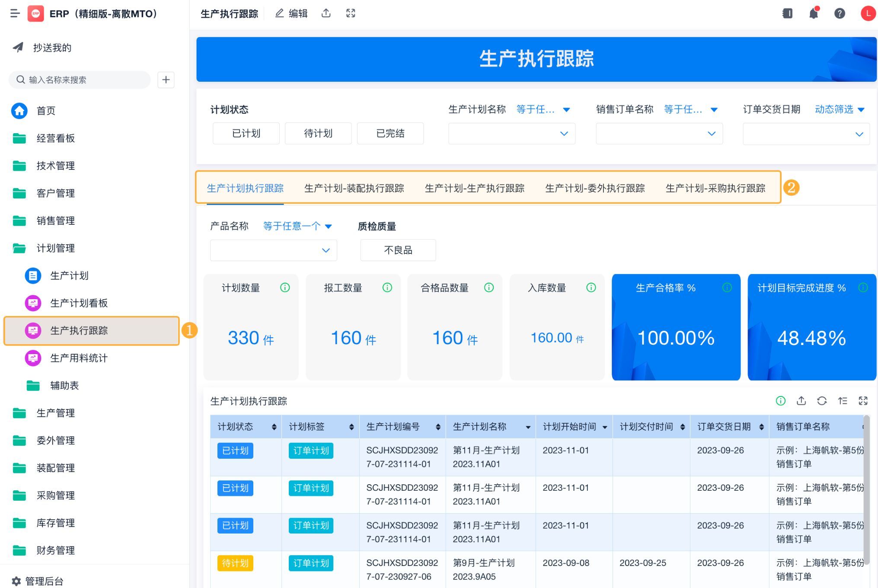Click the info icon on 计划数量 card
This screenshot has width=878, height=588.
285,288
